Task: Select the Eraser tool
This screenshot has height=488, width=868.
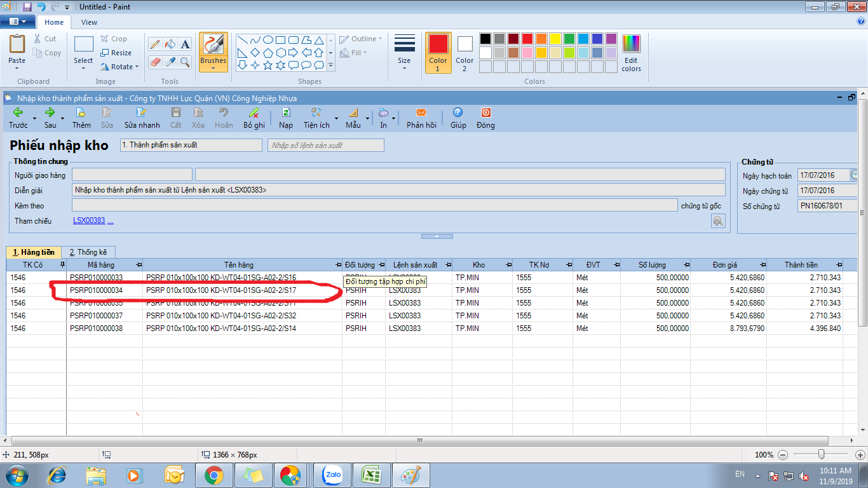Action: click(154, 62)
